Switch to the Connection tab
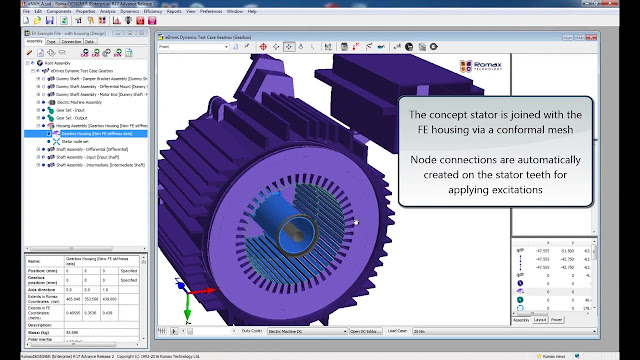The height and width of the screenshot is (360, 640). [71, 42]
